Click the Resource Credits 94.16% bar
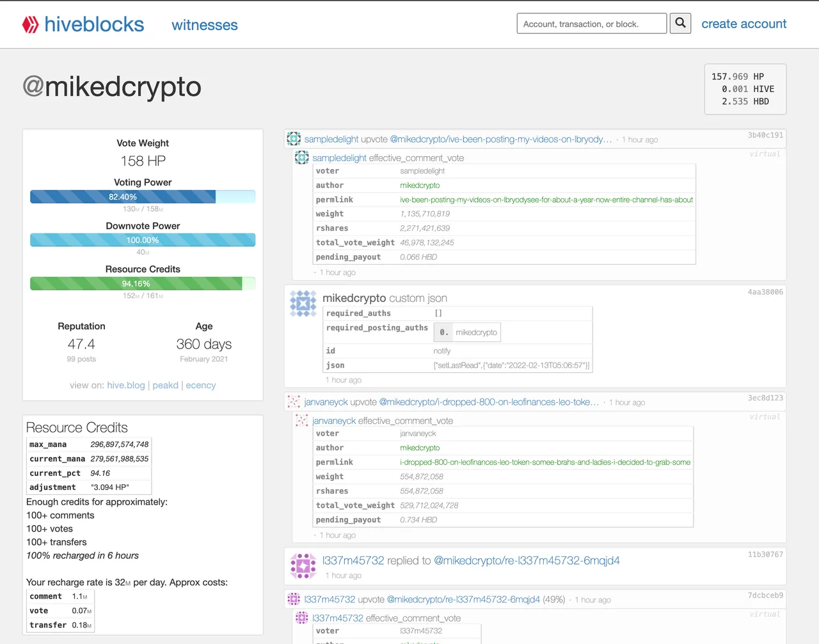This screenshot has width=819, height=644. [x=143, y=283]
